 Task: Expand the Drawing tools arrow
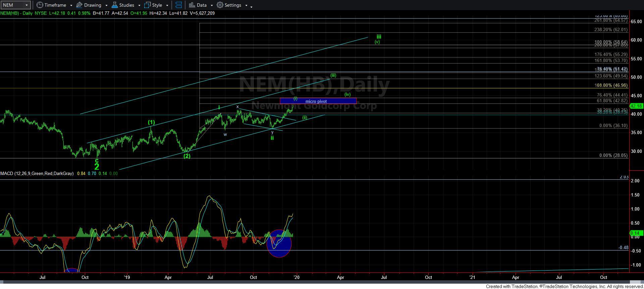pyautogui.click(x=106, y=5)
